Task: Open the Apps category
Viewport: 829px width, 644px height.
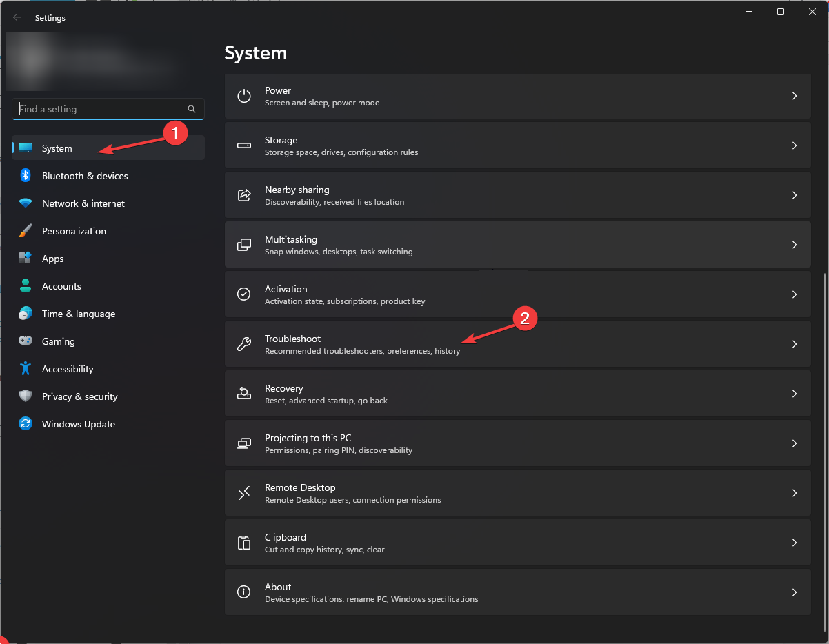Action: pos(108,259)
